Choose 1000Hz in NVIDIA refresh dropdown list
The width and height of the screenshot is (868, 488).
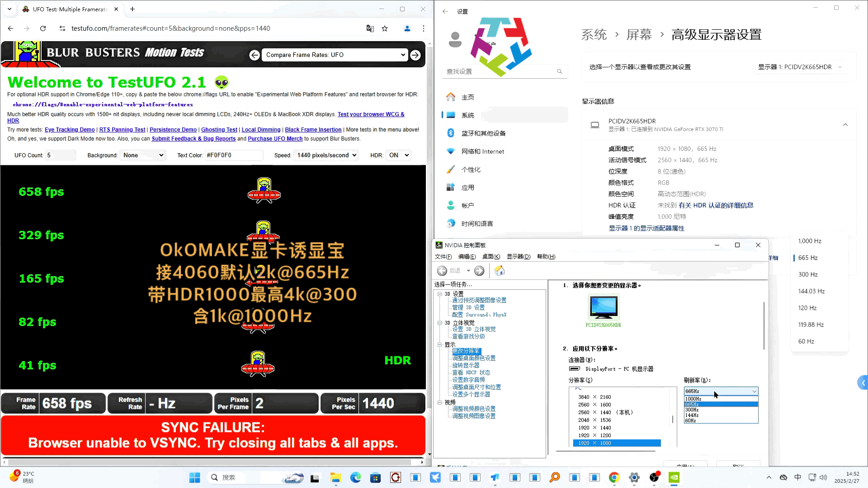[721, 399]
